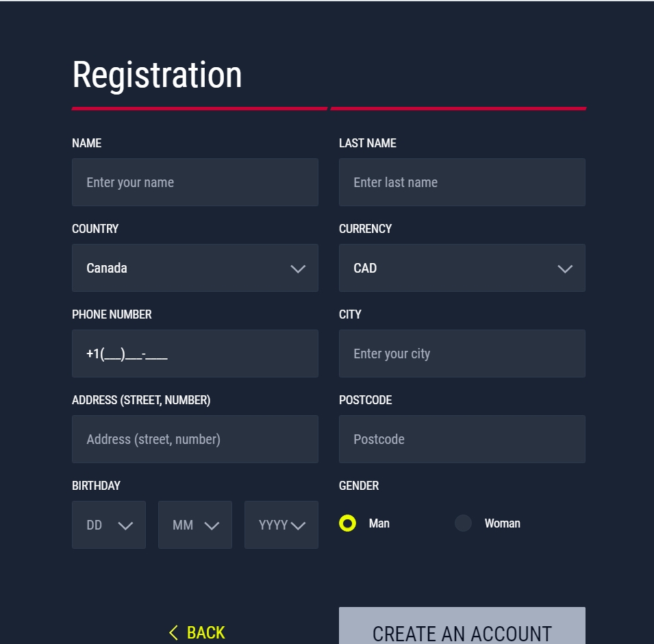Select the Man gender radio button

[x=347, y=523]
